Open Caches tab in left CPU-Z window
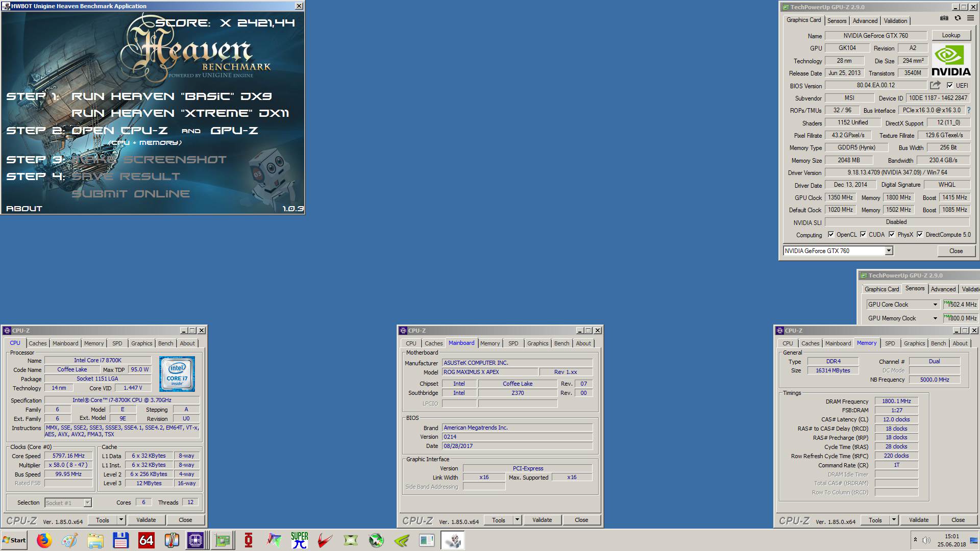980x551 pixels. 37,343
